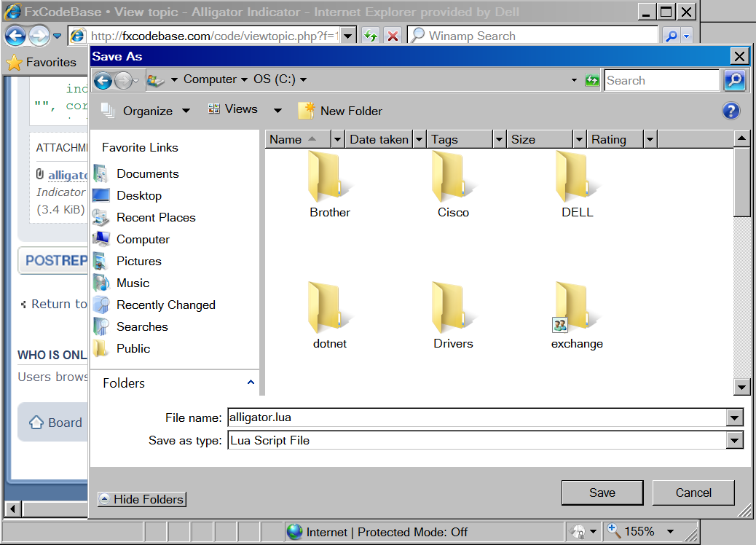This screenshot has height=545, width=756.
Task: Open the Save As help icon
Action: pyautogui.click(x=731, y=111)
